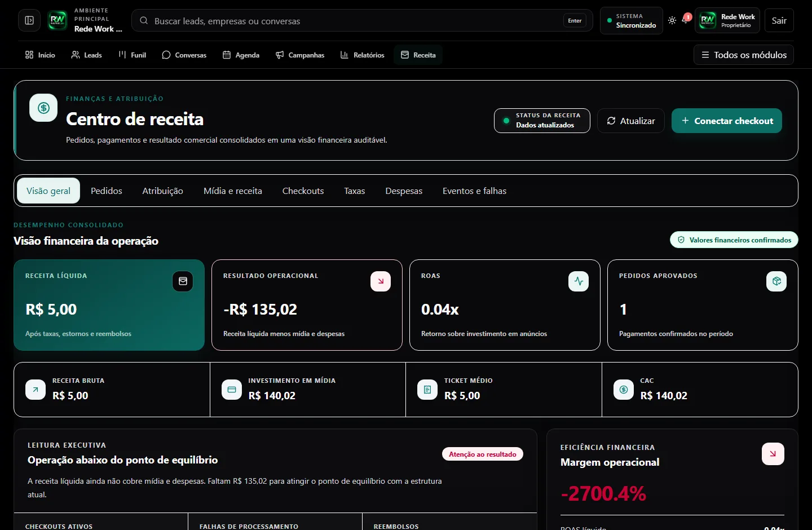
Task: Open the Checkouts tab
Action: point(303,191)
